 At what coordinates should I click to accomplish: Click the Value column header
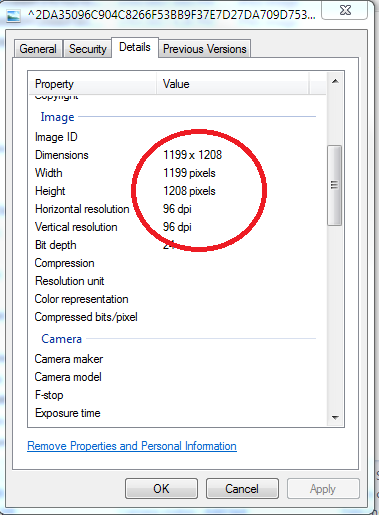(233, 84)
